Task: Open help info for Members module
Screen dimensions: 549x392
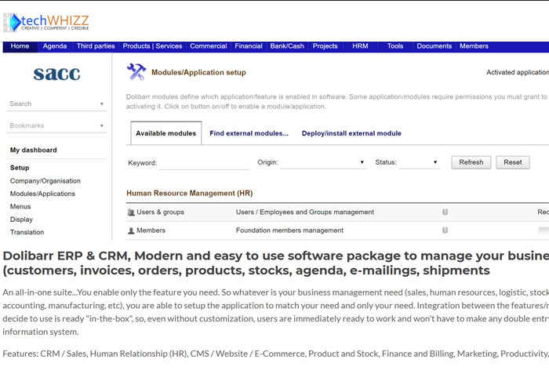Action: coord(445,230)
